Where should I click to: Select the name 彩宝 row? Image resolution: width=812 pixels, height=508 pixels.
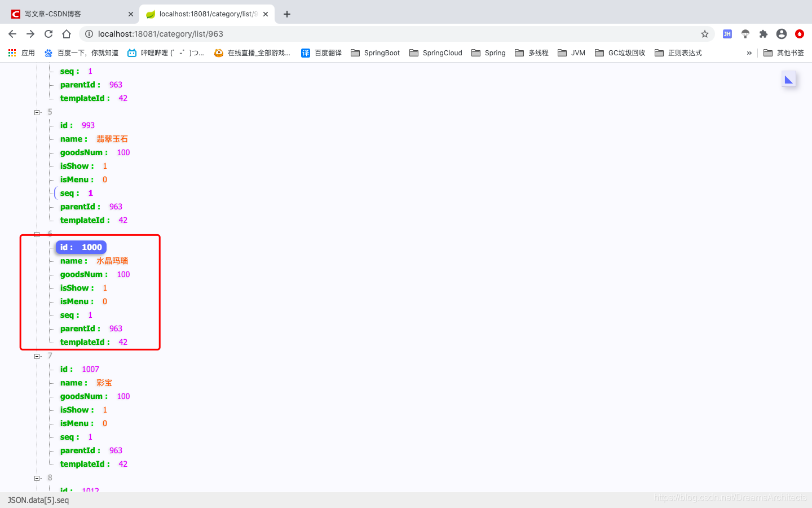(x=86, y=383)
